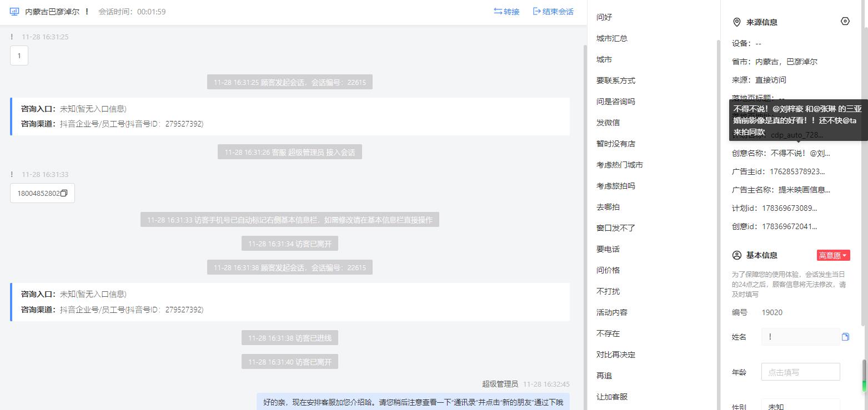Click the first 咨询渠道 抖音企业号/员工号 line
The width and height of the screenshot is (868, 410).
112,124
